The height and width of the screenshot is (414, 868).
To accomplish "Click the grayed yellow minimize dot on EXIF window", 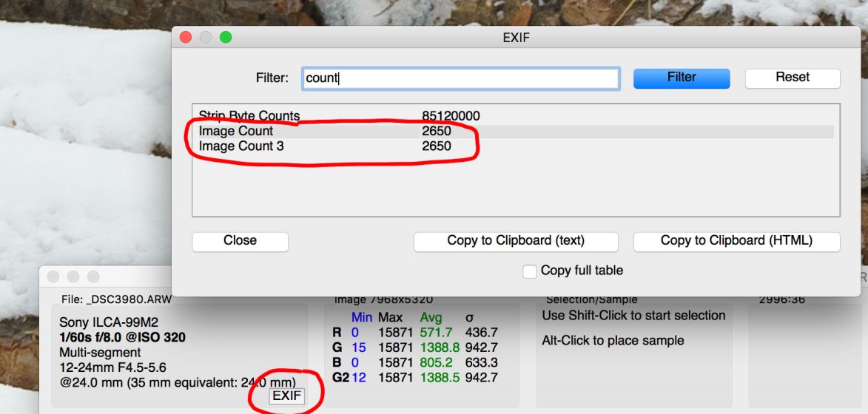I will [x=206, y=37].
